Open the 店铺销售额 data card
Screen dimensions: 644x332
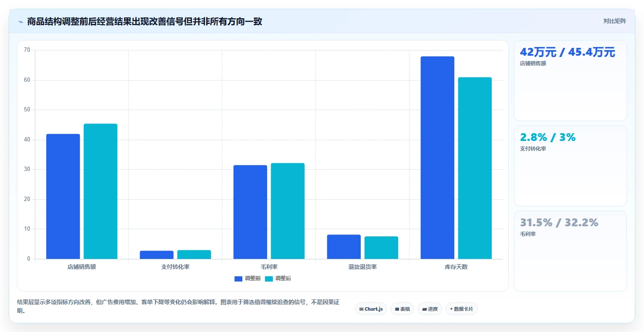click(570, 80)
